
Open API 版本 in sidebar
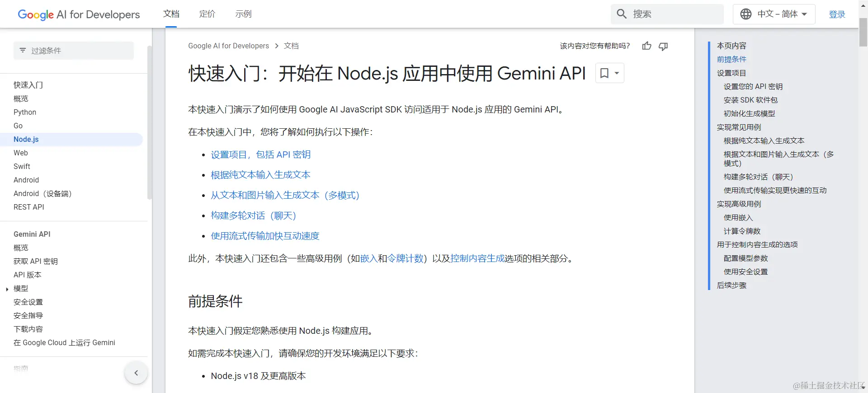[28, 275]
